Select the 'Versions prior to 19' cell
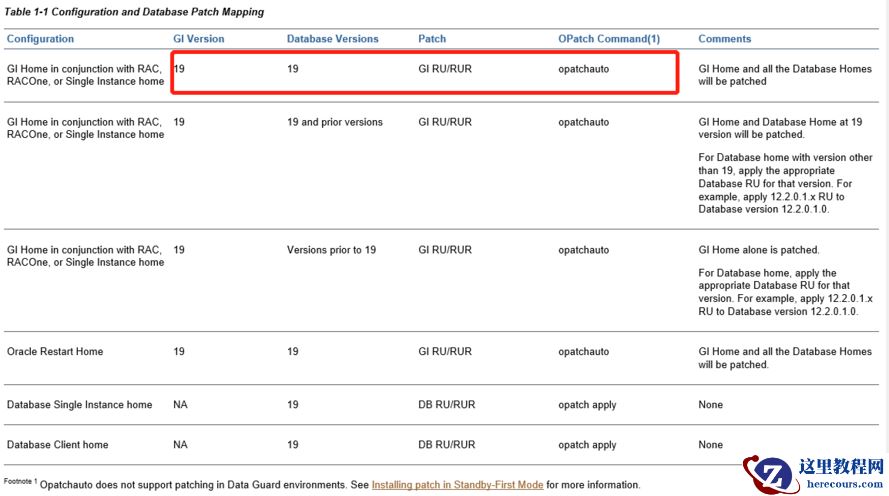Viewport: 889px width, 496px height. (331, 250)
